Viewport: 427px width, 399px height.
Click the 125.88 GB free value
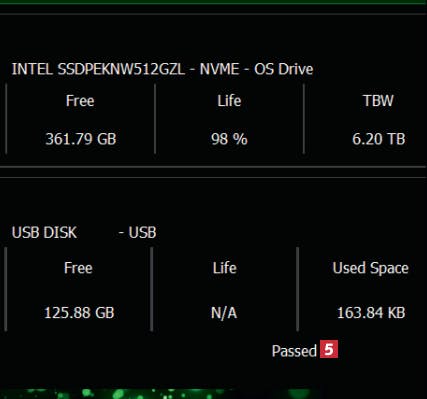pos(79,313)
